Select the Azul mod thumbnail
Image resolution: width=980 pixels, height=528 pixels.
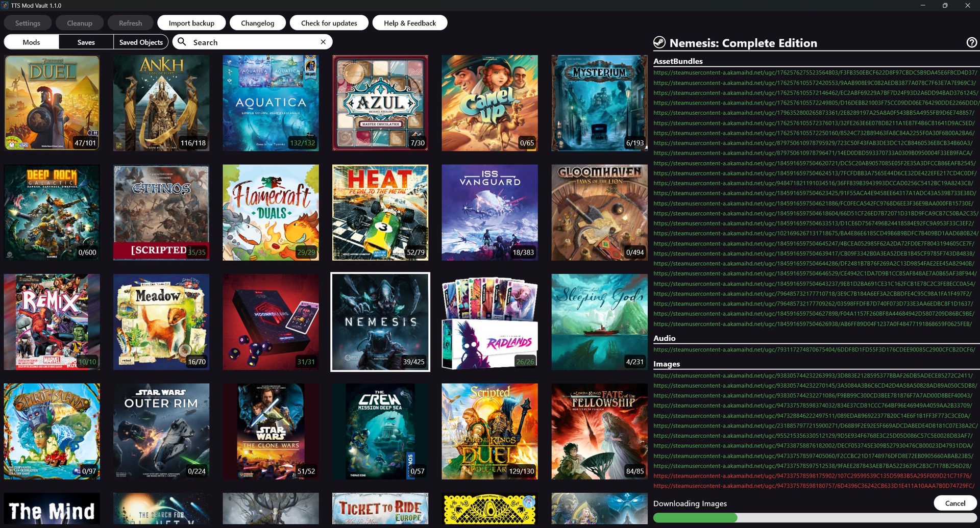tap(380, 103)
